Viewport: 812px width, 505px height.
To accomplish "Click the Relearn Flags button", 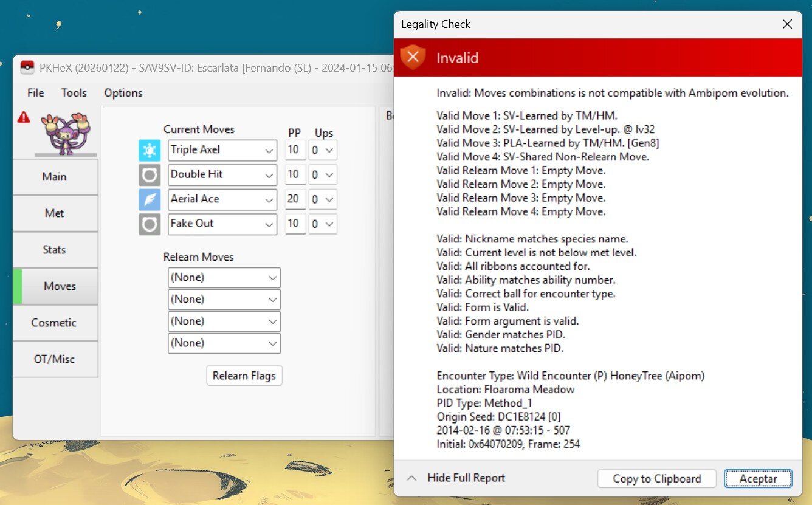I will pyautogui.click(x=244, y=376).
